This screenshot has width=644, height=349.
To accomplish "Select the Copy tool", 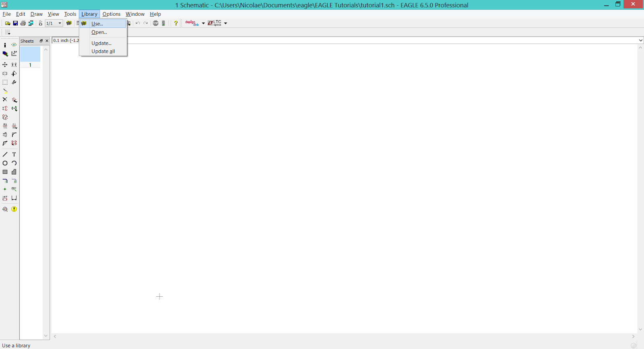I will click(14, 65).
